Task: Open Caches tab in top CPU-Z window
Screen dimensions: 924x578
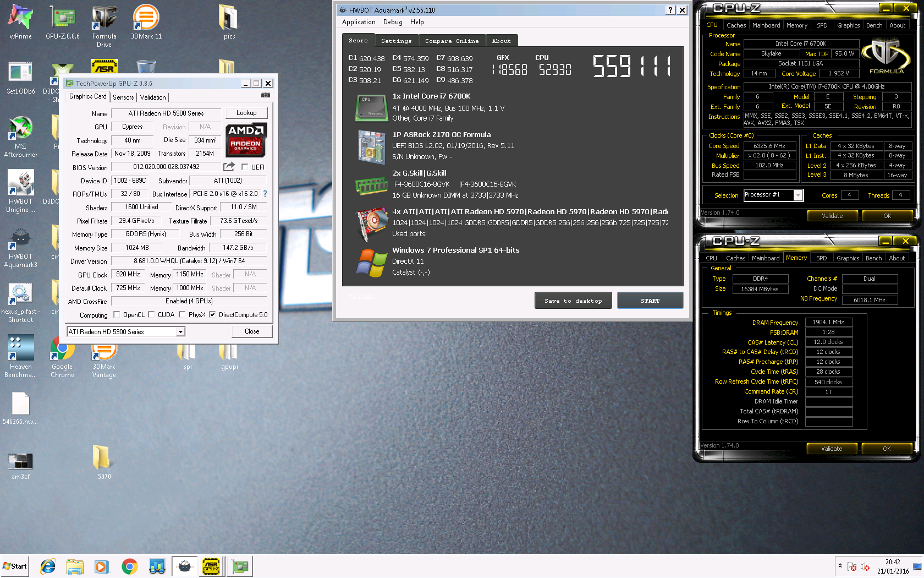Action: click(x=736, y=25)
